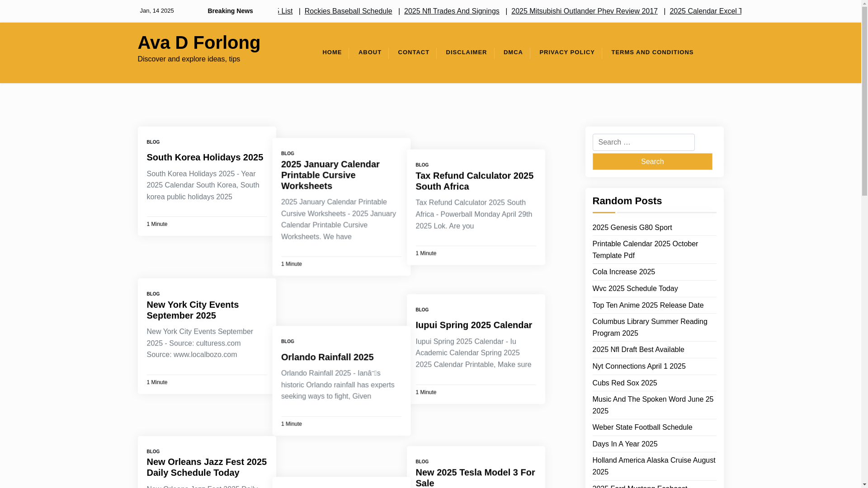Open 2025 Genesis G80 Sport random post
This screenshot has height=488, width=868.
pos(632,228)
